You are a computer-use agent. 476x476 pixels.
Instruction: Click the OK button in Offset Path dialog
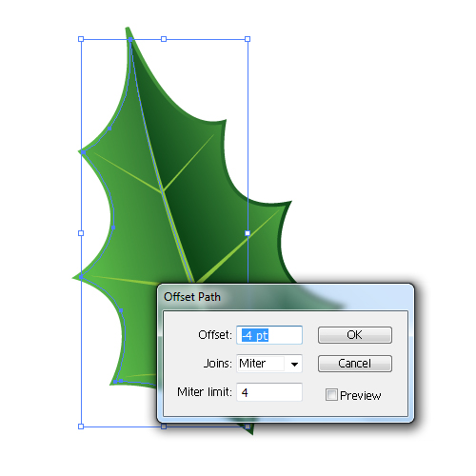[355, 335]
